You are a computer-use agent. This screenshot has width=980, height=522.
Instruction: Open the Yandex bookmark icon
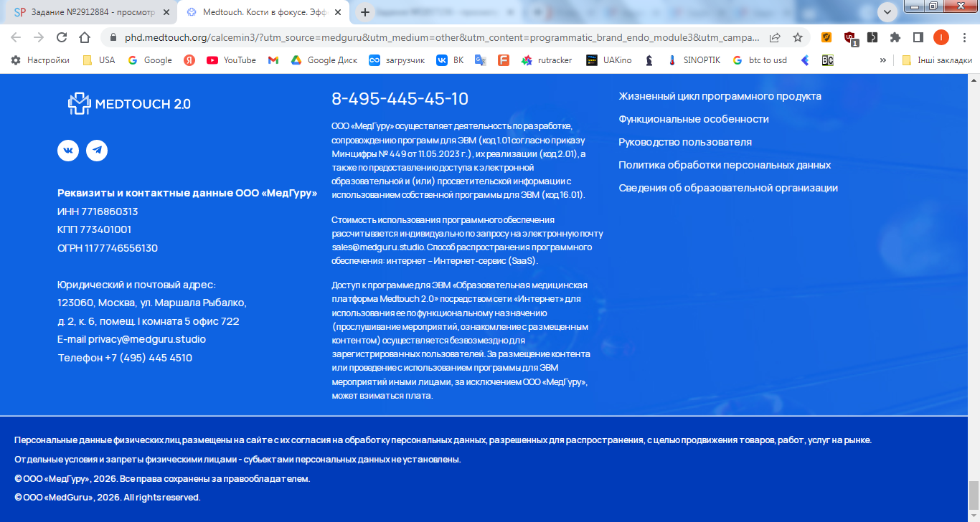pyautogui.click(x=189, y=60)
